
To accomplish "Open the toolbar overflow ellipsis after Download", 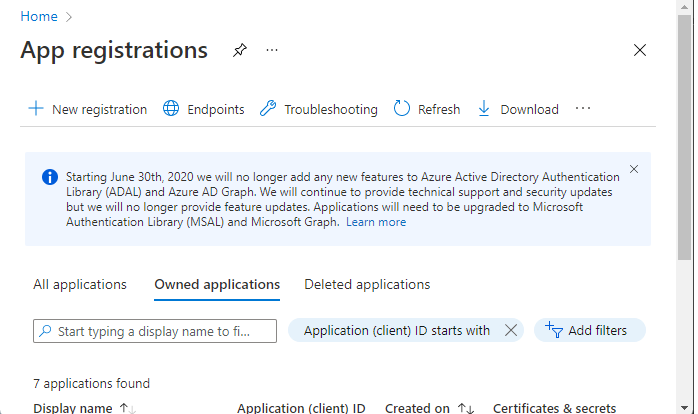I will (583, 108).
